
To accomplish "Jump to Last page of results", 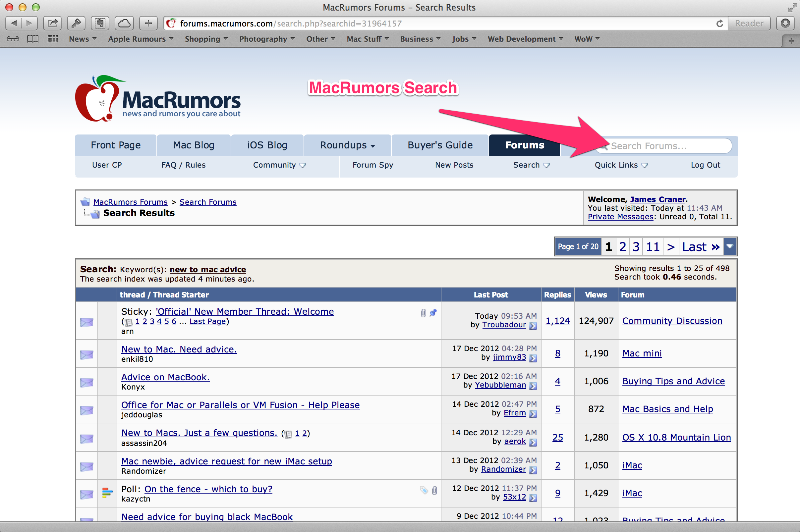I will tap(701, 247).
